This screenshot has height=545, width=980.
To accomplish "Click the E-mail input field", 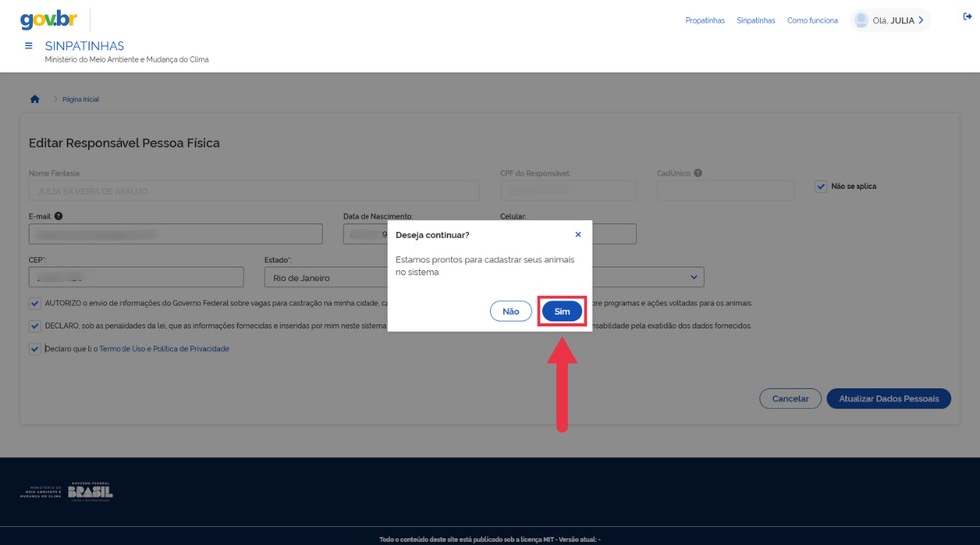I will 175,234.
